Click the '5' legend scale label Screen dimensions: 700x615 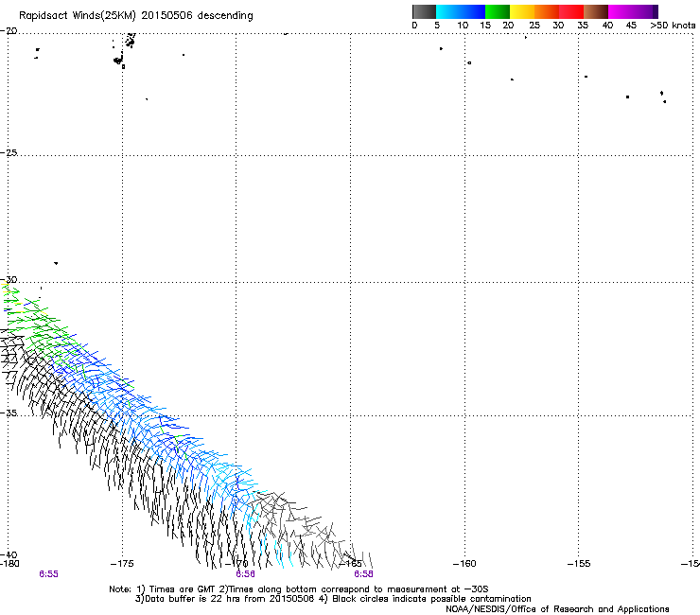click(x=437, y=26)
